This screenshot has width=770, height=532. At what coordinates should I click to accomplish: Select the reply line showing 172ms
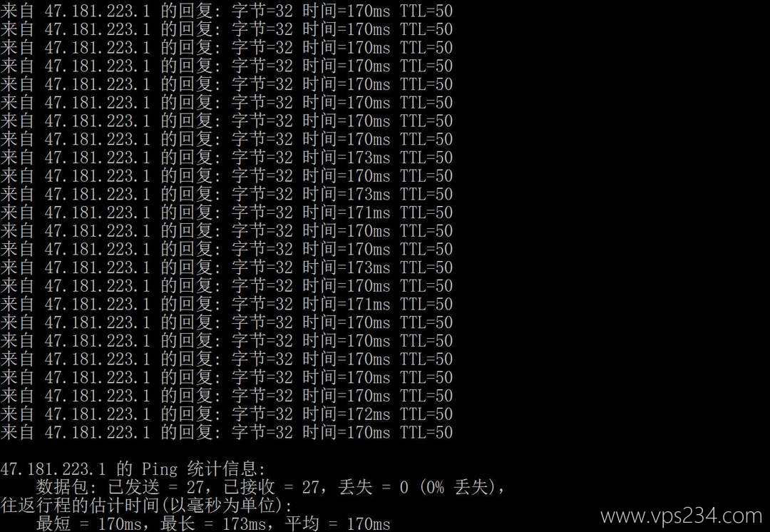coord(227,414)
